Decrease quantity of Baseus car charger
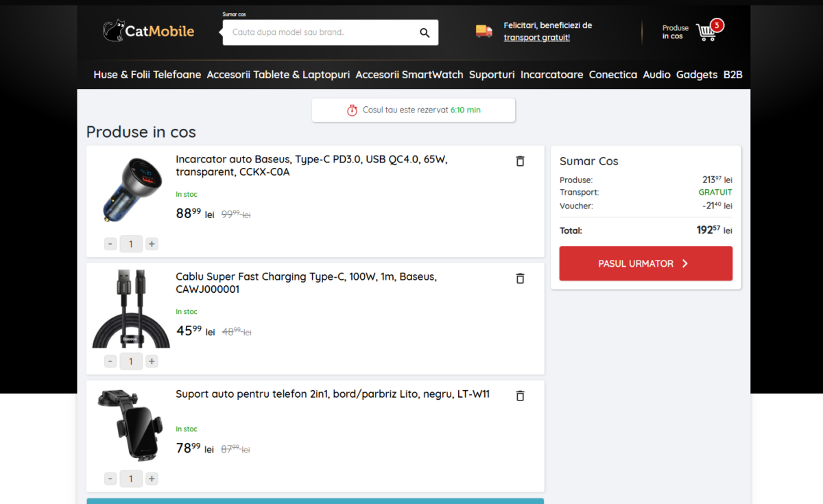The height and width of the screenshot is (504, 823). point(110,243)
